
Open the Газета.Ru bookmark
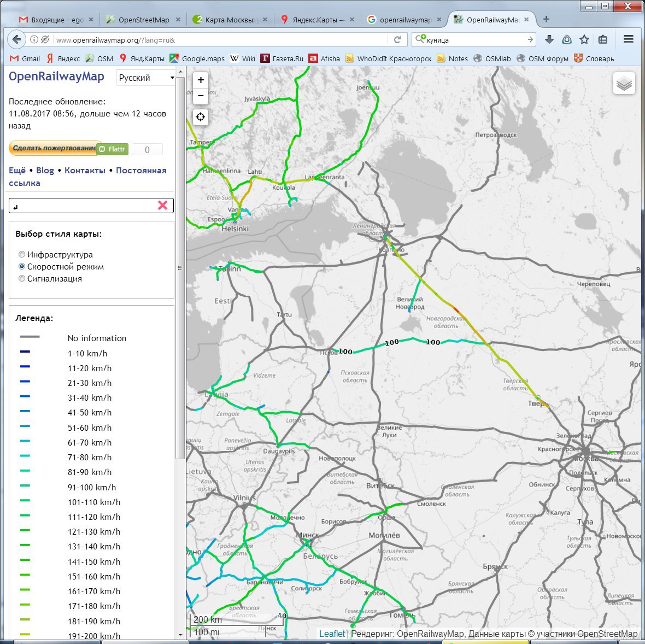tap(282, 58)
